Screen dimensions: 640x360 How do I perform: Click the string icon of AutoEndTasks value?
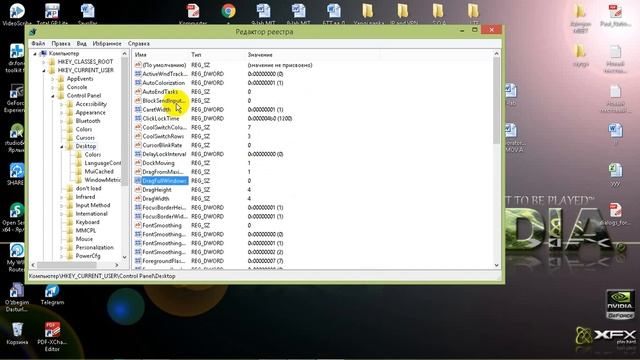click(138, 91)
